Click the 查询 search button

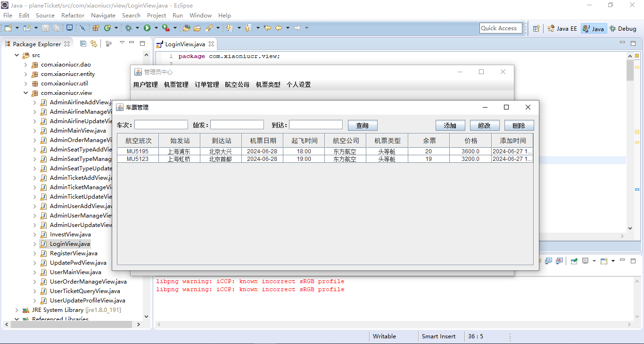click(x=363, y=126)
